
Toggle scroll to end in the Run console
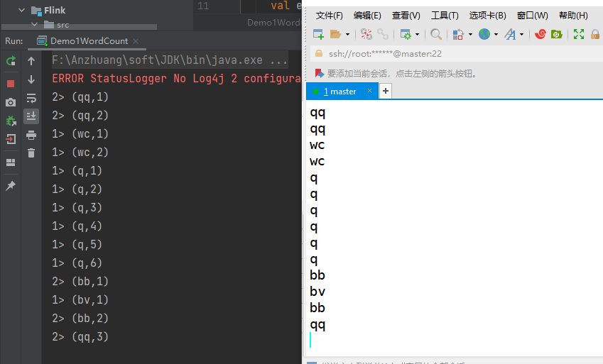tap(31, 116)
